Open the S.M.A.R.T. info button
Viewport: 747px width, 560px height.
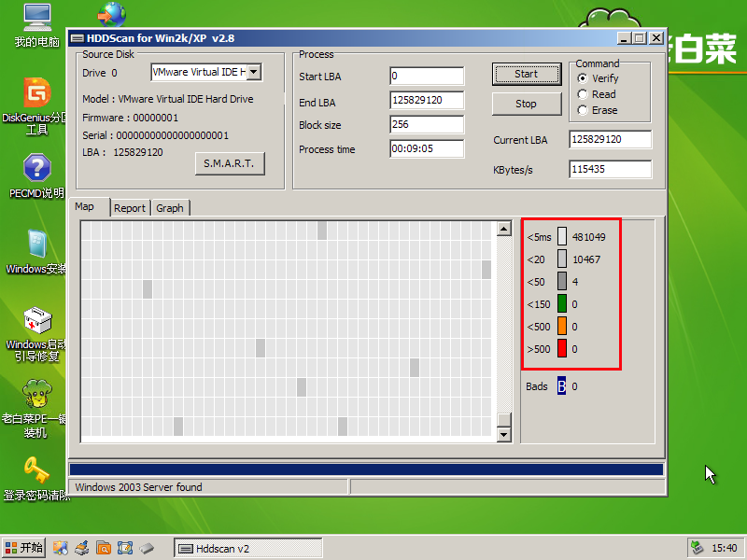(230, 163)
